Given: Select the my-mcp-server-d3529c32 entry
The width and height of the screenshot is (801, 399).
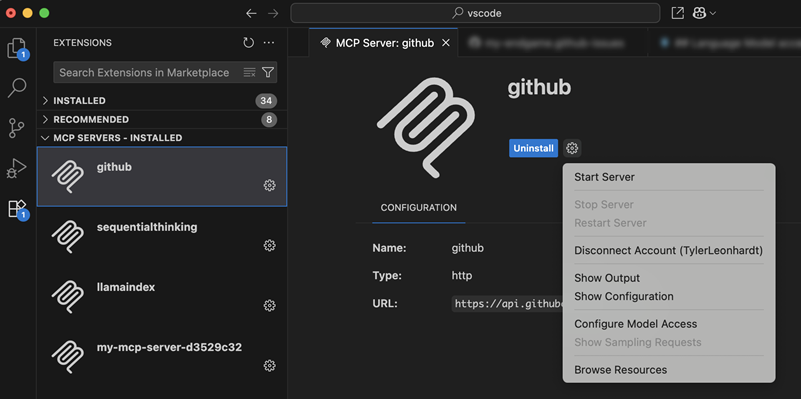Looking at the screenshot, I should pyautogui.click(x=162, y=357).
